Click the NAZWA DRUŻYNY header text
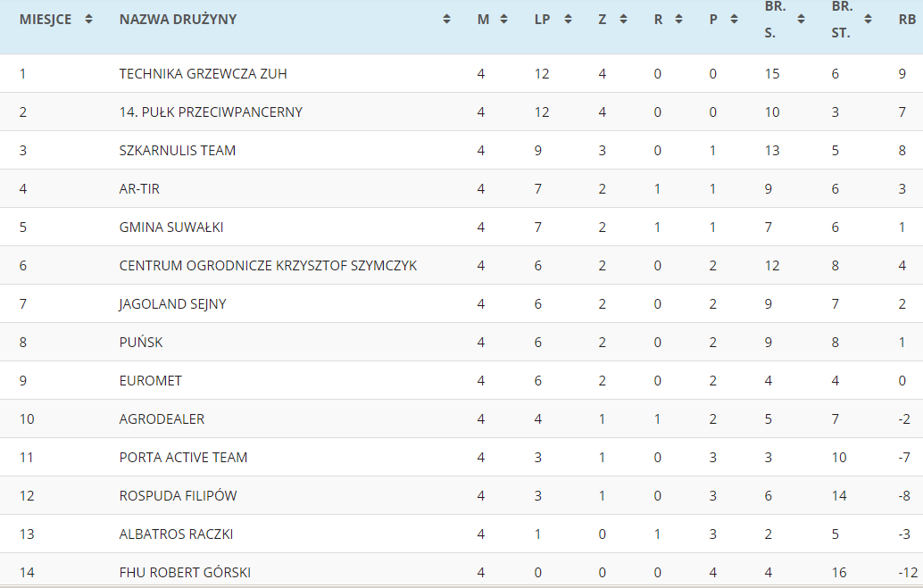The image size is (923, 588). pyautogui.click(x=178, y=20)
